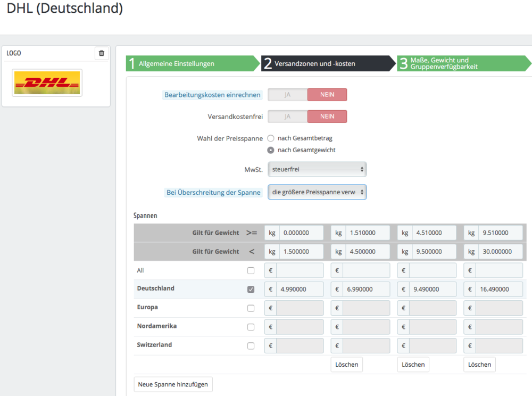532x396 pixels.
Task: Remove the 9.51 kg range via Löschen
Action: click(479, 365)
